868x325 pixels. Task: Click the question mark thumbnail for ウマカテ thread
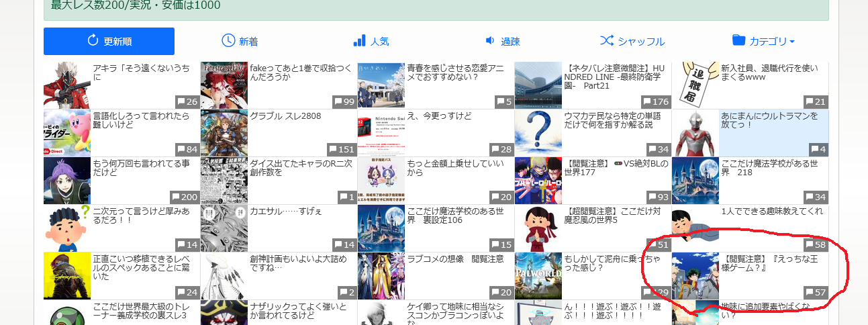538,133
